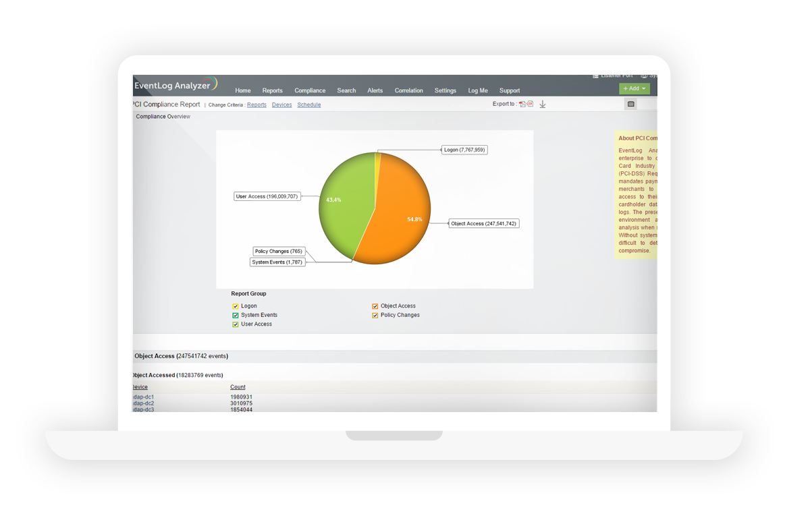Screen dimensions: 812x526
Task: Click the Compliance Overview heading
Action: (x=163, y=117)
